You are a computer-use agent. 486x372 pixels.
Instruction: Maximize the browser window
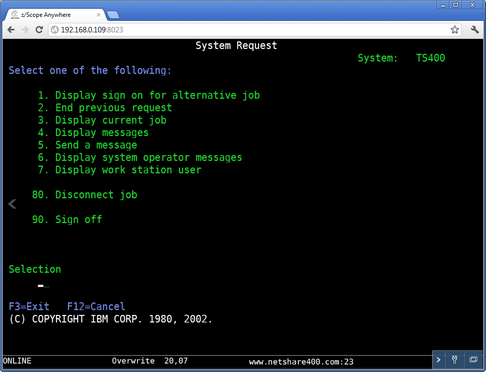[456, 5]
